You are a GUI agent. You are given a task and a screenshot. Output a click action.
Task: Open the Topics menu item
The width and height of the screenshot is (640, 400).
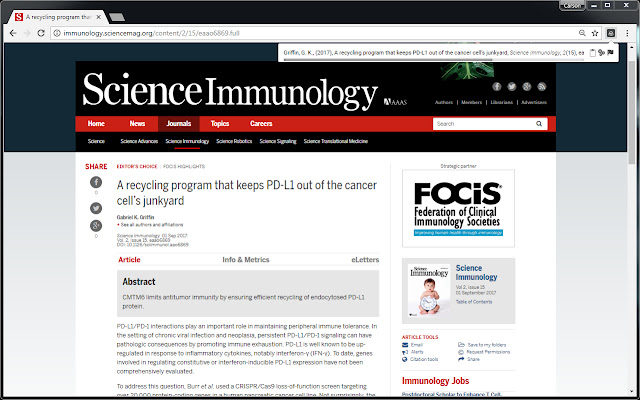[220, 124]
